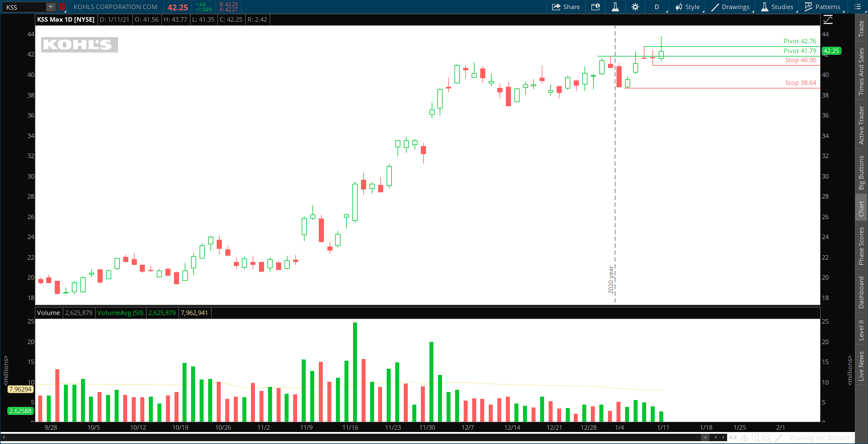The height and width of the screenshot is (444, 868).
Task: Click the VolumeAvg (50) study label
Action: (120, 313)
